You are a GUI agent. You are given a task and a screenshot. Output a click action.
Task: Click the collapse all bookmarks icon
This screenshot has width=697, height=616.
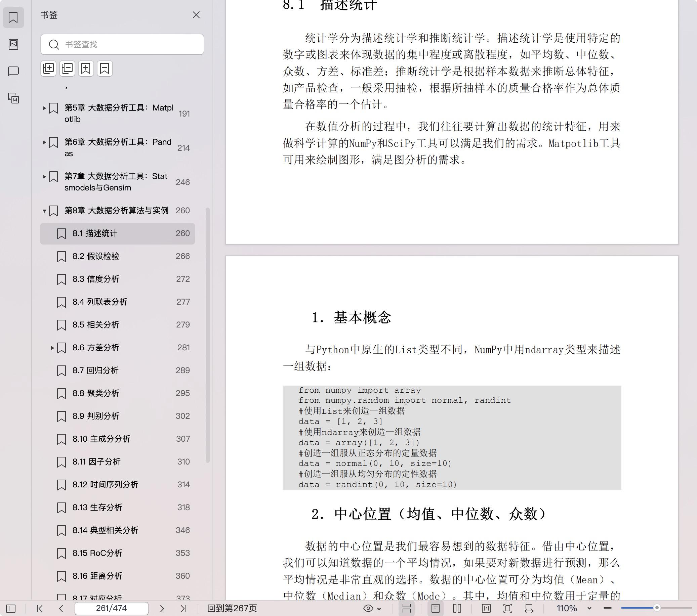[x=67, y=69]
